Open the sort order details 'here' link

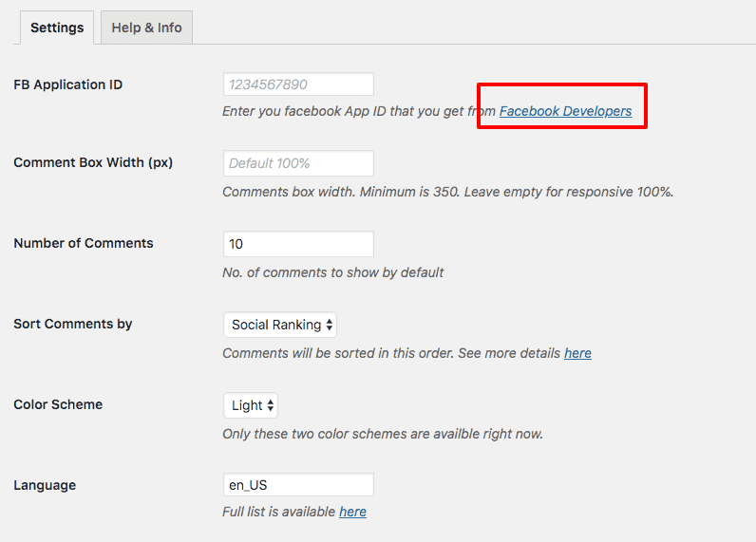[x=577, y=353]
